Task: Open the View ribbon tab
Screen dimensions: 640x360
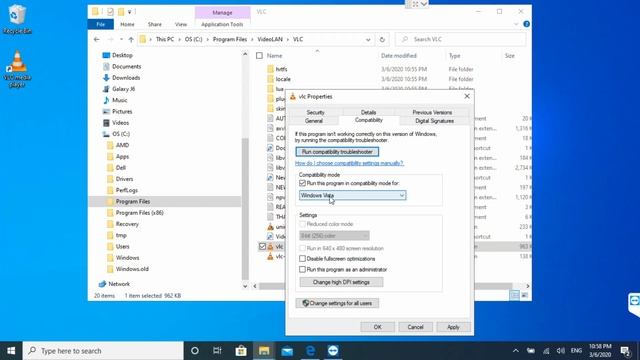Action: pyautogui.click(x=181, y=24)
